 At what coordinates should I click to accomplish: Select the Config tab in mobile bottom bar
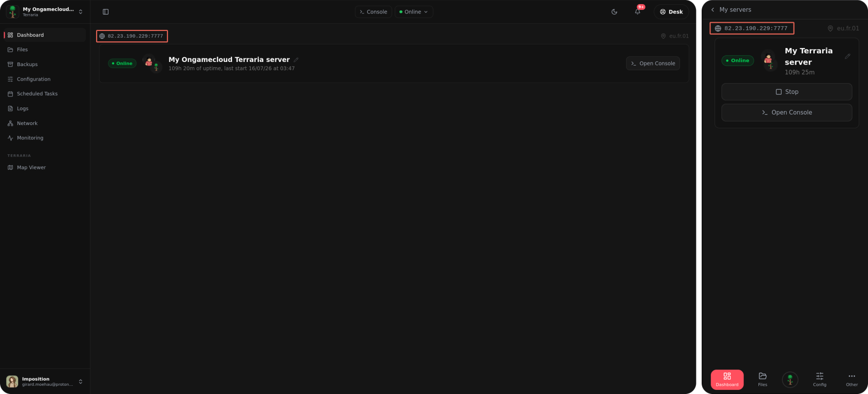tap(819, 380)
